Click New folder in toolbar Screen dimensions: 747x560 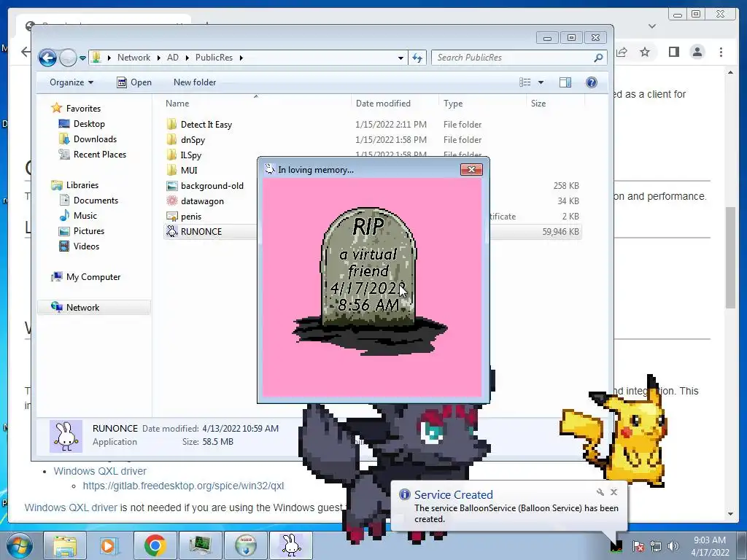click(194, 82)
